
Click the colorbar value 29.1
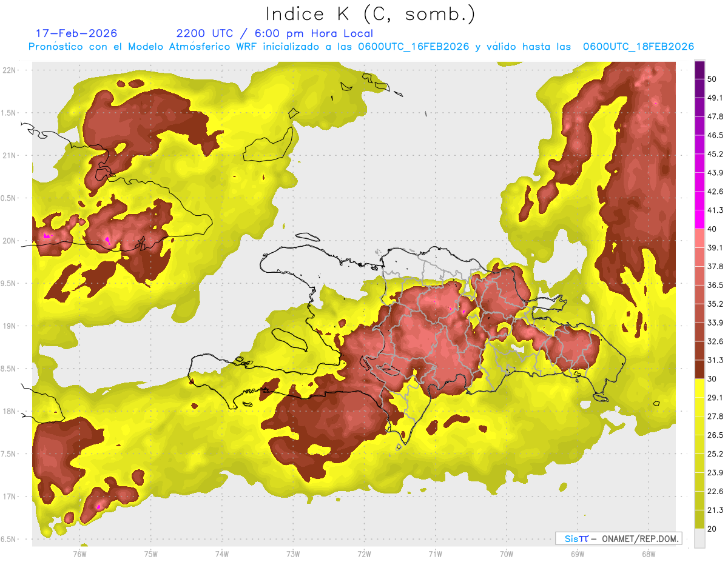tap(715, 397)
